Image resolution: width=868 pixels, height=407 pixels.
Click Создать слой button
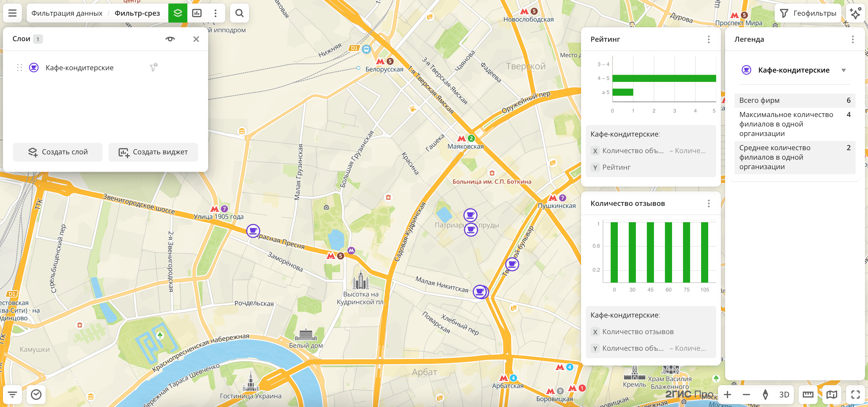click(58, 152)
